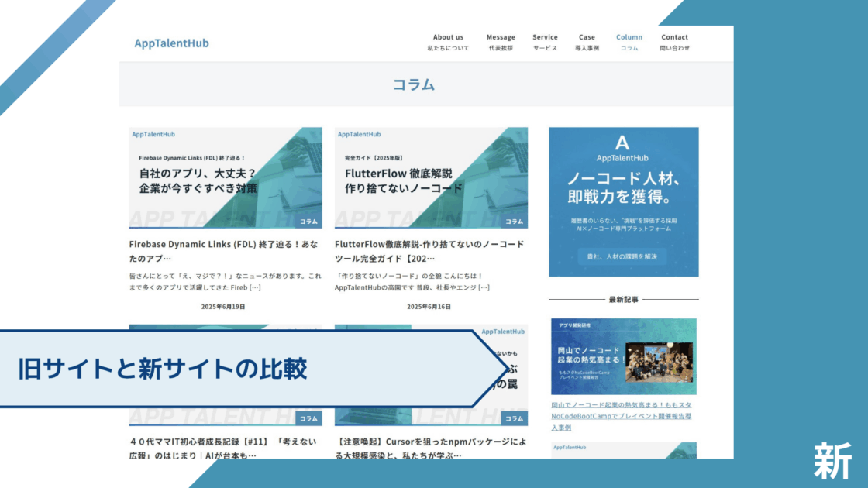
Task: Click the excerpt starting 「作り捨てないノーコード」の全貌
Action: tap(412, 282)
